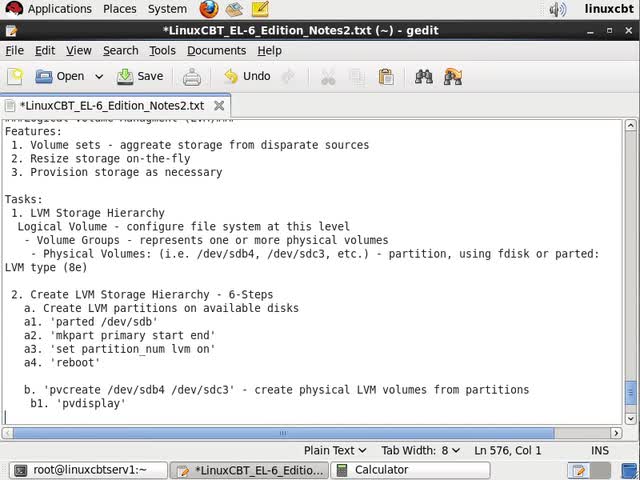
Task: Click the Ln 576, Col 1 status indicator
Action: pos(508,451)
